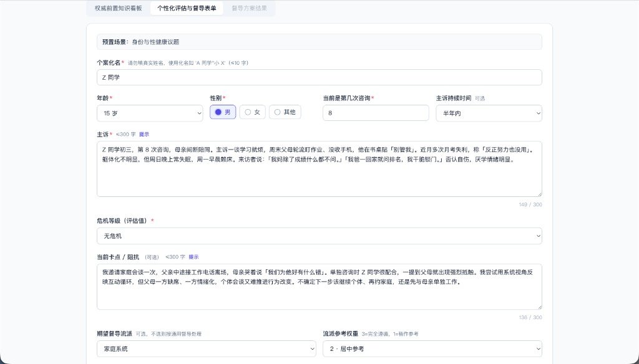This screenshot has height=364, width=639.
Task: Click the 预置场景 banner text
Action: (140, 42)
